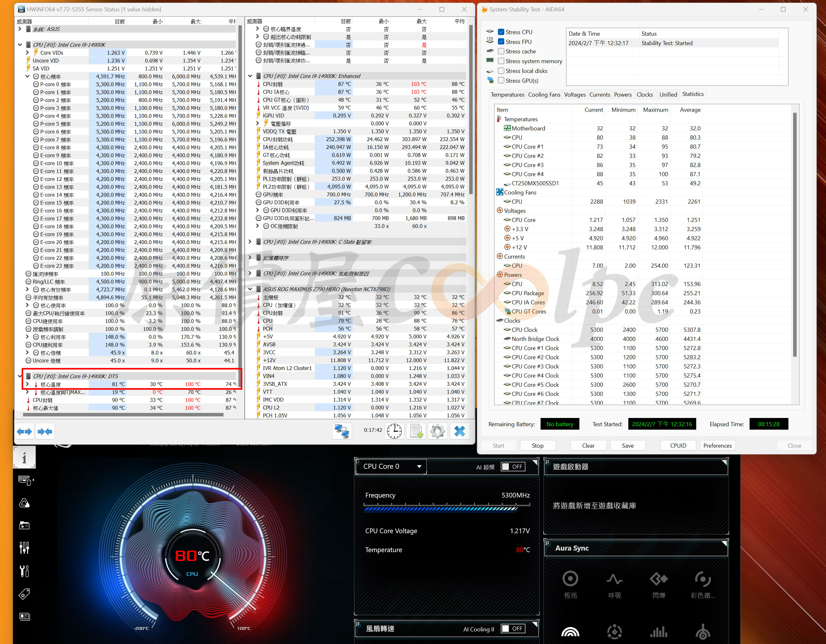Switch to AIDA64 Currents tab
The height and width of the screenshot is (644, 826).
tap(600, 94)
